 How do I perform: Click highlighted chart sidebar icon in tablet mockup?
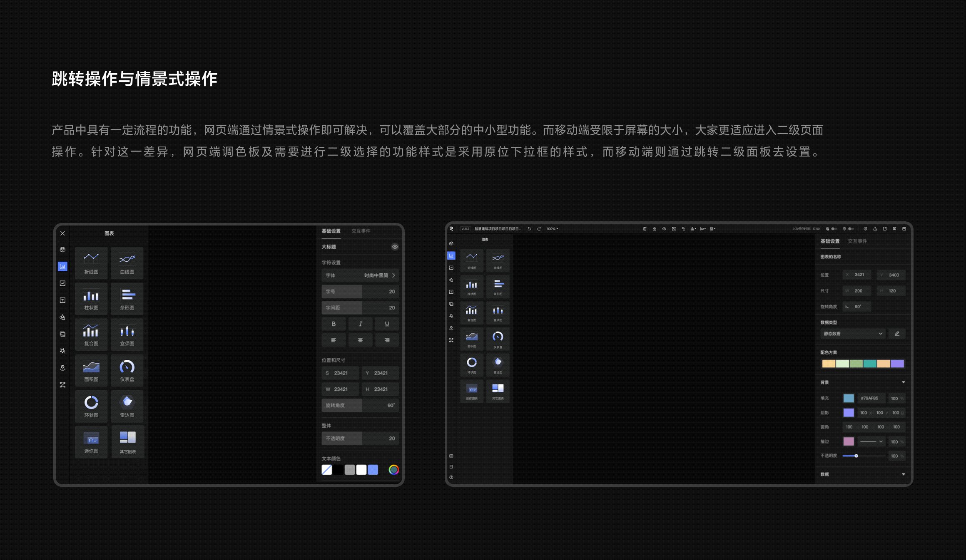[62, 266]
